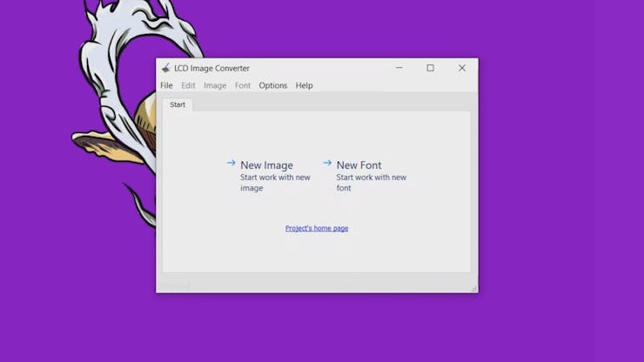Click the LCD Image Converter app icon

[166, 68]
